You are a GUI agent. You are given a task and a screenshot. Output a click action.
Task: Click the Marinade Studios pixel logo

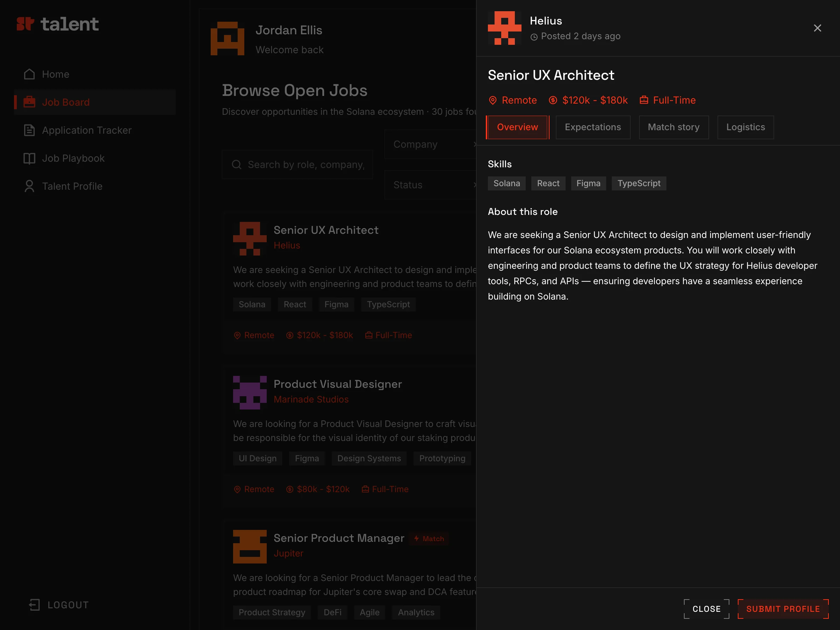tap(250, 393)
